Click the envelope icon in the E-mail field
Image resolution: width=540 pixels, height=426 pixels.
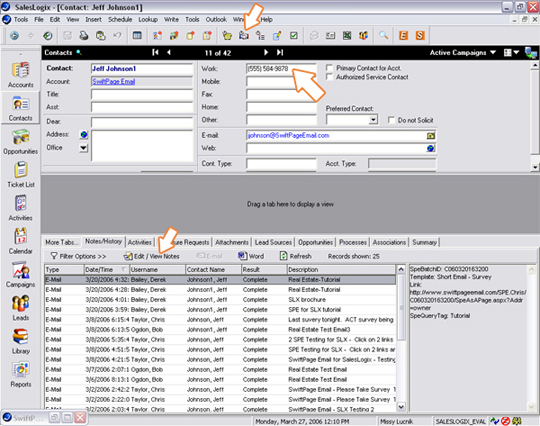click(x=430, y=136)
